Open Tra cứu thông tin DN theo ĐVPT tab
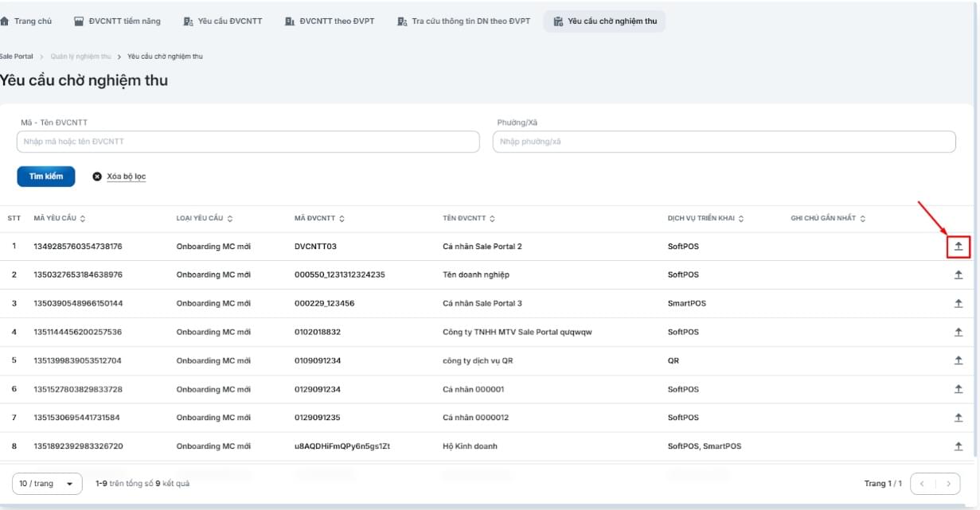The height and width of the screenshot is (510, 980). (463, 21)
